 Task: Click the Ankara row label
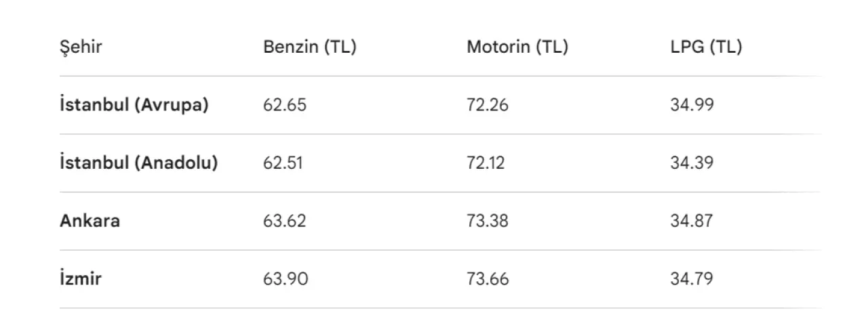click(x=90, y=222)
